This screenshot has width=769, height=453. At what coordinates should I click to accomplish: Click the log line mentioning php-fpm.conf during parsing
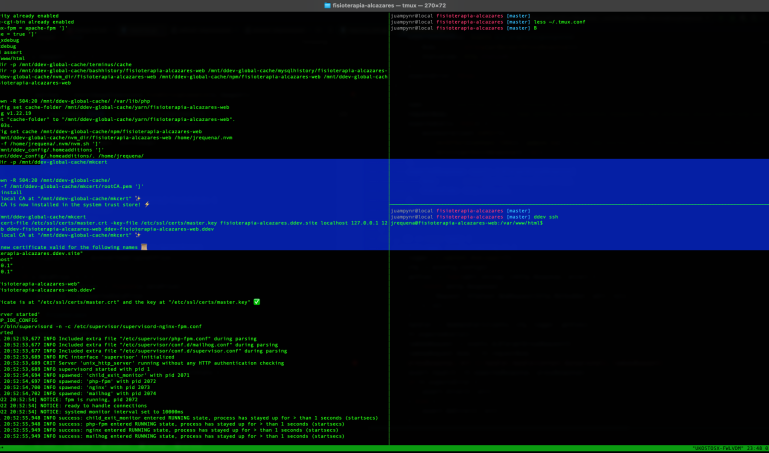128,339
